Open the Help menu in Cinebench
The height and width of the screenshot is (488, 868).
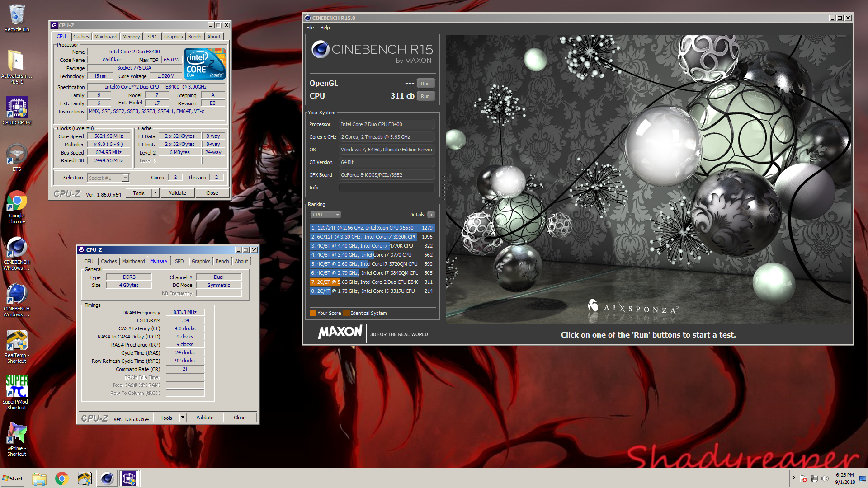click(x=325, y=28)
